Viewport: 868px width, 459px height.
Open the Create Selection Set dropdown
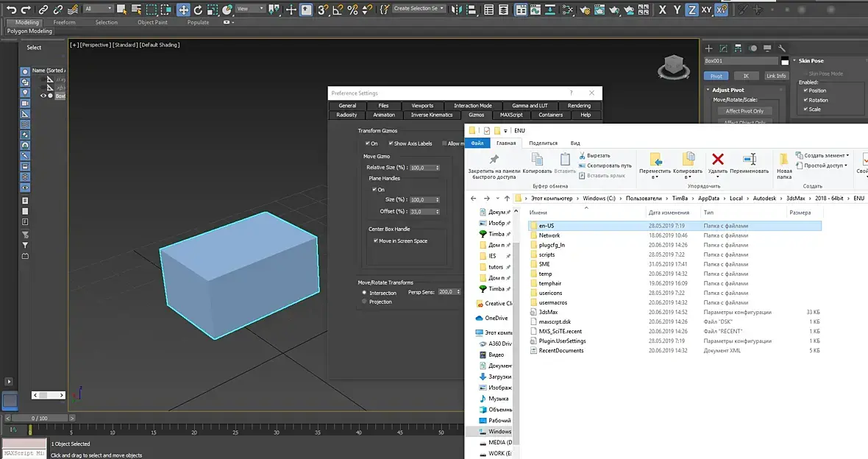click(x=419, y=8)
